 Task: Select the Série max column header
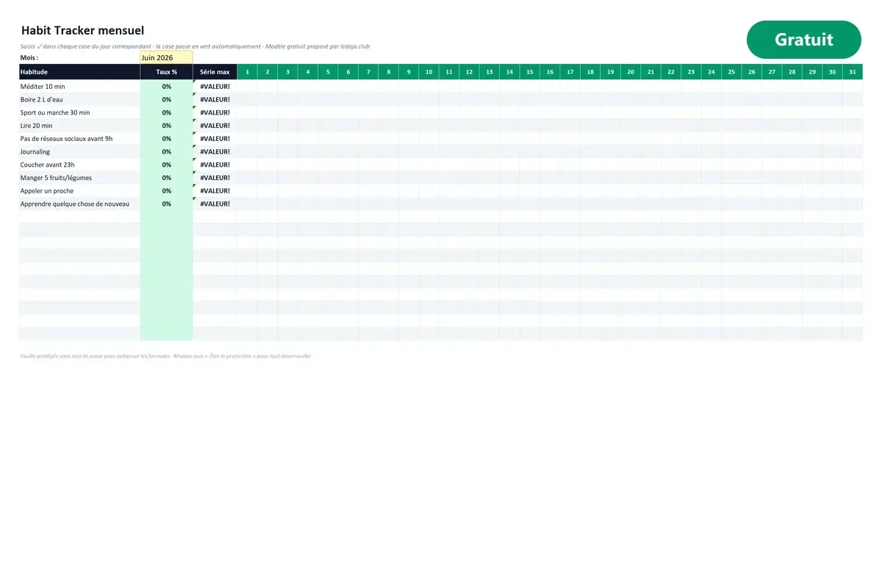[x=215, y=72]
